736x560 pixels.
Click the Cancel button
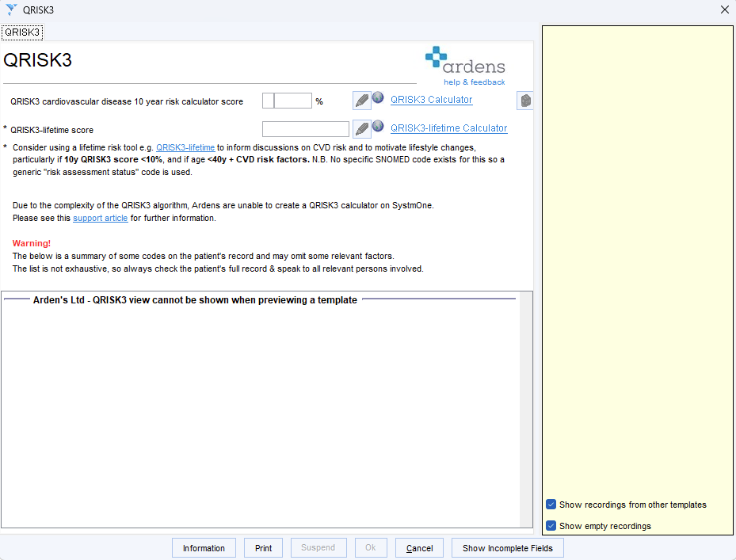click(420, 548)
